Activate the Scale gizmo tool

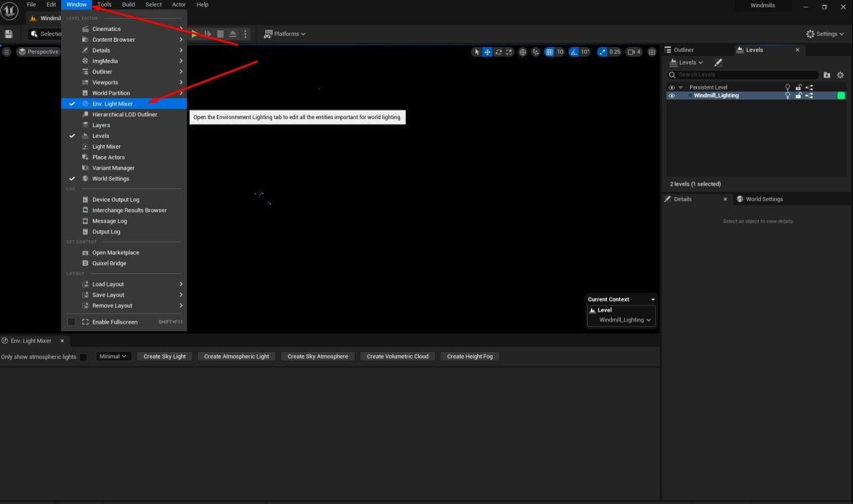coord(509,52)
